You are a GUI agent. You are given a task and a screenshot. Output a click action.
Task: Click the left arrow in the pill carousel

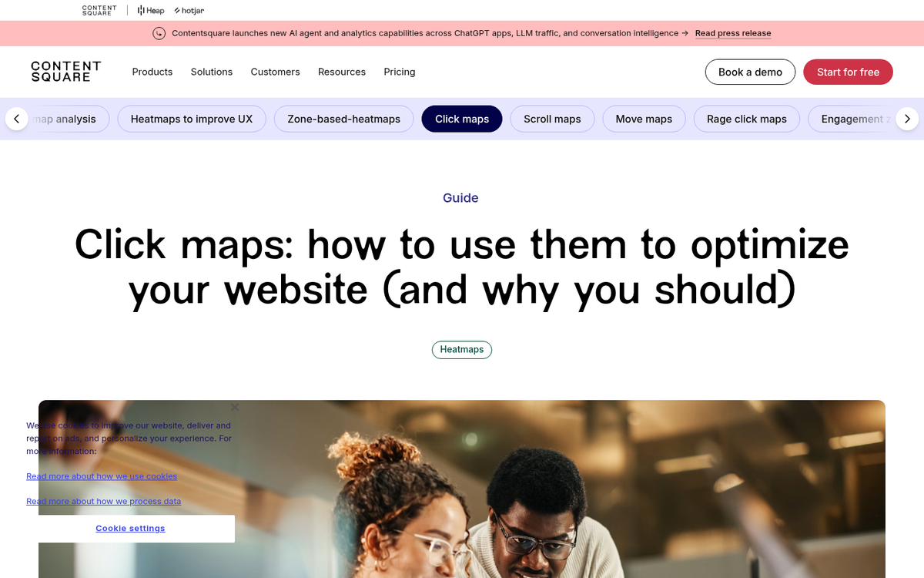(x=16, y=119)
